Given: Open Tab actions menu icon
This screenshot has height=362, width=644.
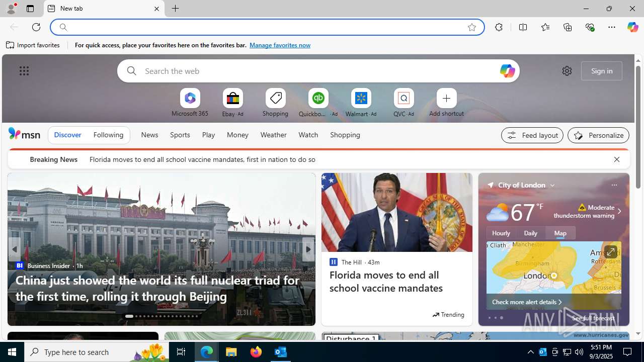Looking at the screenshot, I should tap(30, 9).
